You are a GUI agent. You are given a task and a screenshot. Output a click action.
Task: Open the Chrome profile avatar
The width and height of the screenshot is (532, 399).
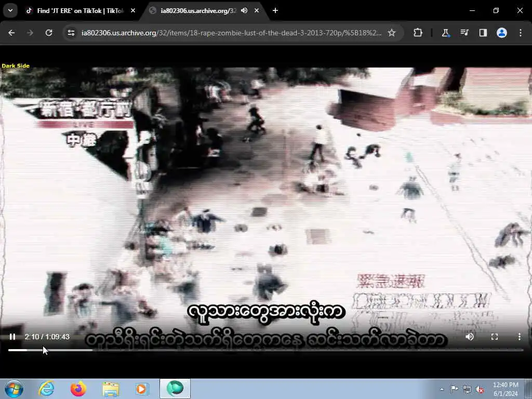coord(502,33)
